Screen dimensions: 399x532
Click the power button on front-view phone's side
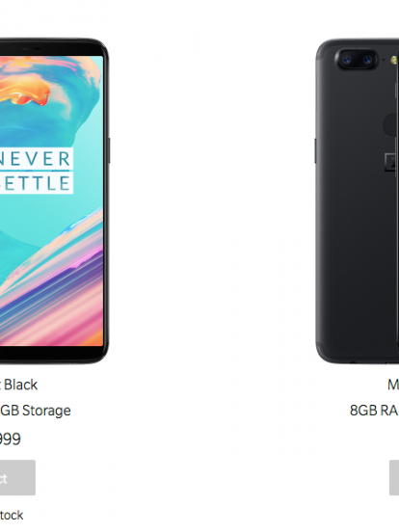[109, 150]
